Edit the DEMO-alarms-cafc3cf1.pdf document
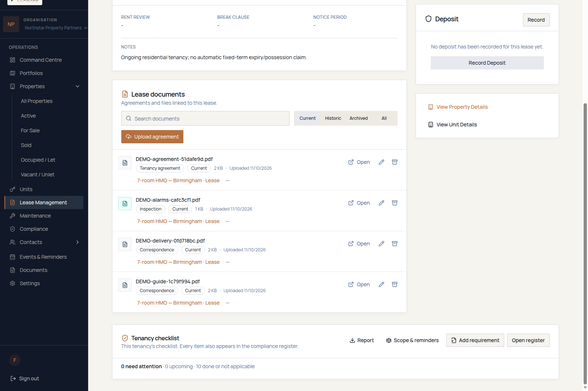This screenshot has width=588, height=391. 381,203
